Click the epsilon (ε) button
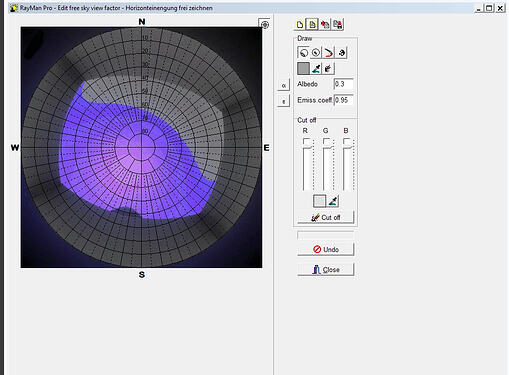 click(284, 101)
